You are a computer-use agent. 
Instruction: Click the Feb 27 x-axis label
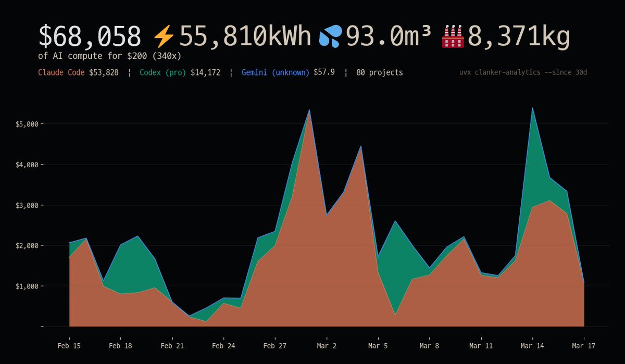[x=275, y=345]
